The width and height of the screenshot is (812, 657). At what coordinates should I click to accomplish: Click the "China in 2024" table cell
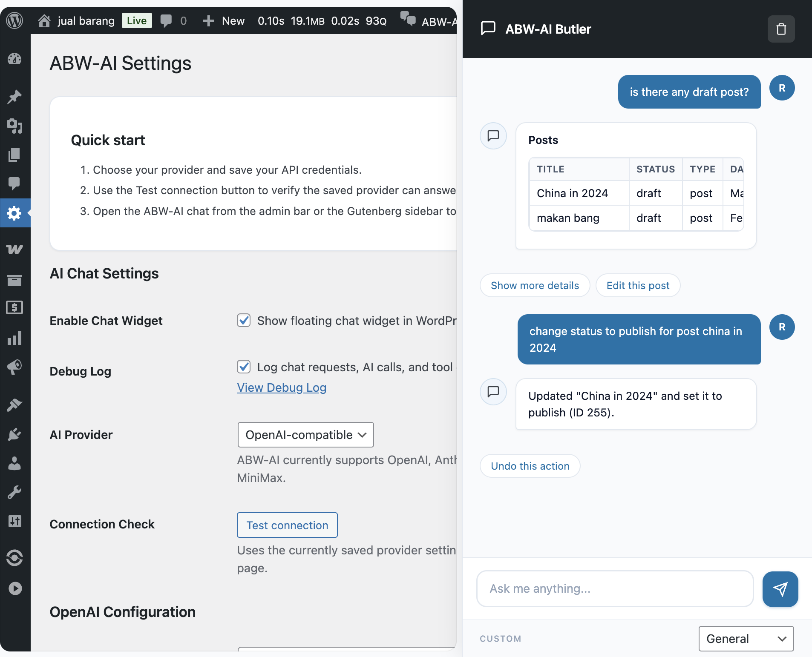579,193
